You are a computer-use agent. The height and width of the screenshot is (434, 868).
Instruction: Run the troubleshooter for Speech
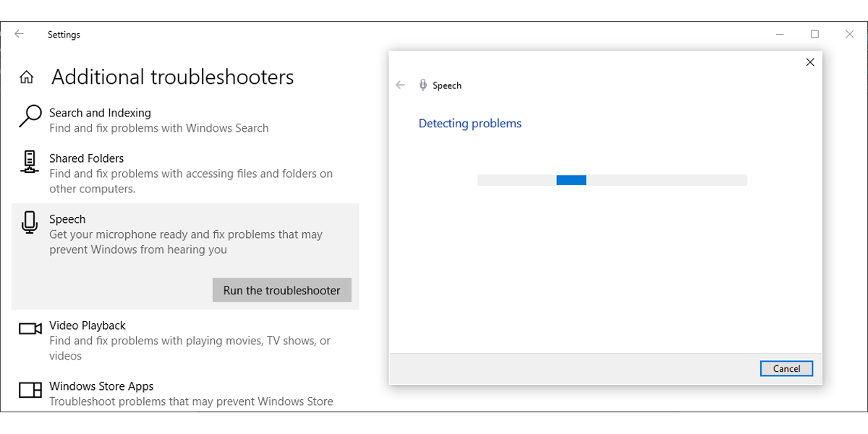[x=281, y=290]
